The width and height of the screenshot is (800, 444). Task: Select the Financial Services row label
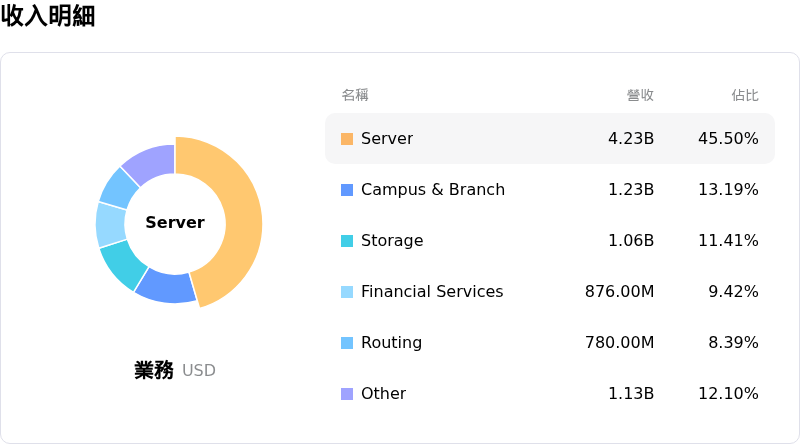pos(432,291)
